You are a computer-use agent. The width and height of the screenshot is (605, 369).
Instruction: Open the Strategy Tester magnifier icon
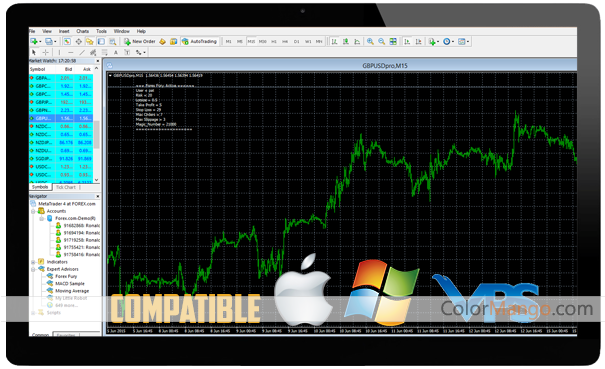(x=112, y=41)
